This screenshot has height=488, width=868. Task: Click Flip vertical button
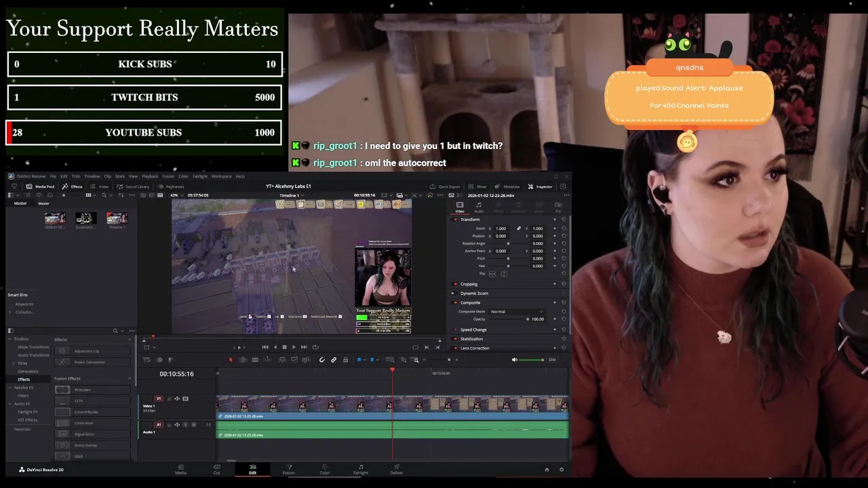click(504, 274)
